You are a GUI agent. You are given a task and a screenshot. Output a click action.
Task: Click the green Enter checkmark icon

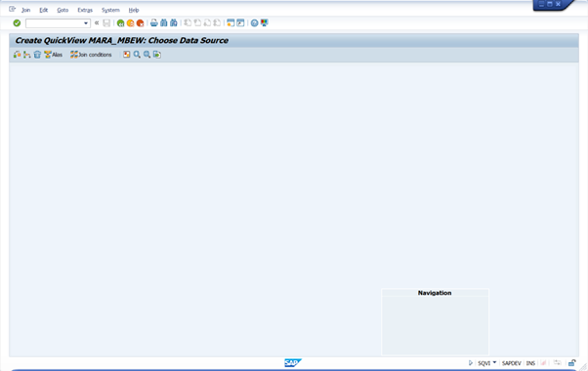17,23
